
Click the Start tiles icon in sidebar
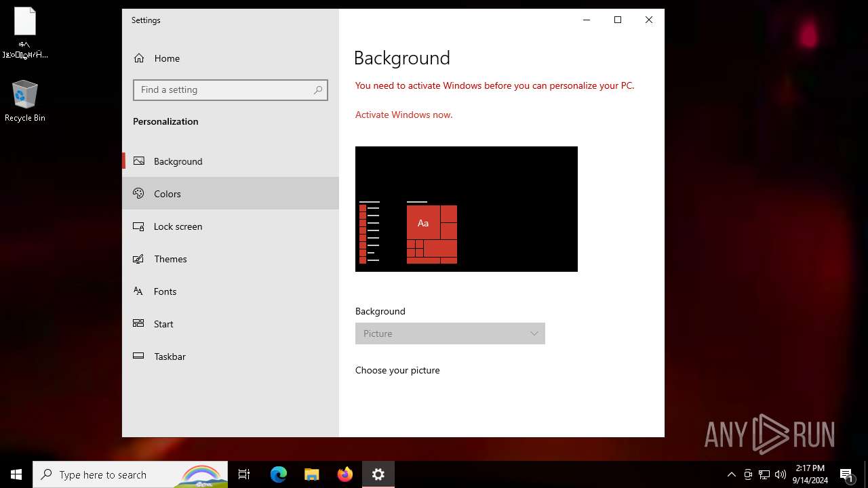pyautogui.click(x=139, y=323)
